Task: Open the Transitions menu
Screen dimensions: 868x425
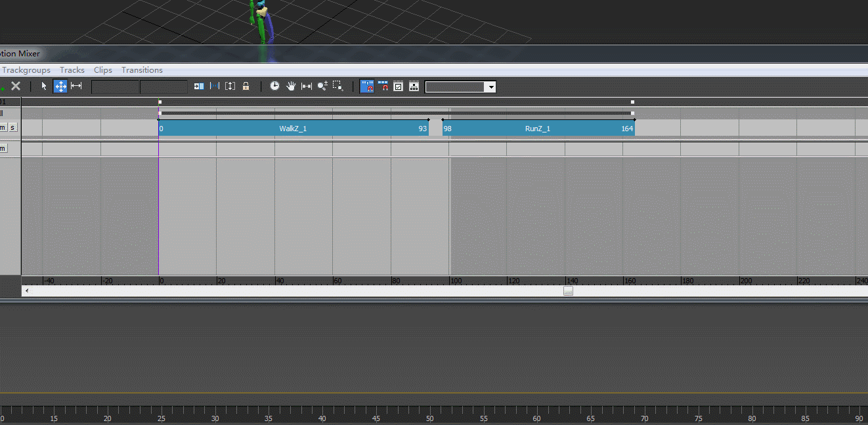Action: [x=142, y=70]
